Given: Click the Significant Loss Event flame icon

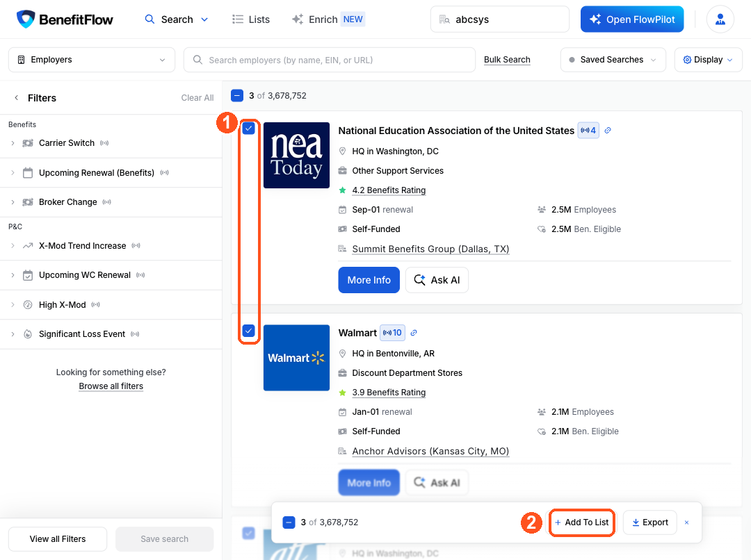Looking at the screenshot, I should click(28, 334).
